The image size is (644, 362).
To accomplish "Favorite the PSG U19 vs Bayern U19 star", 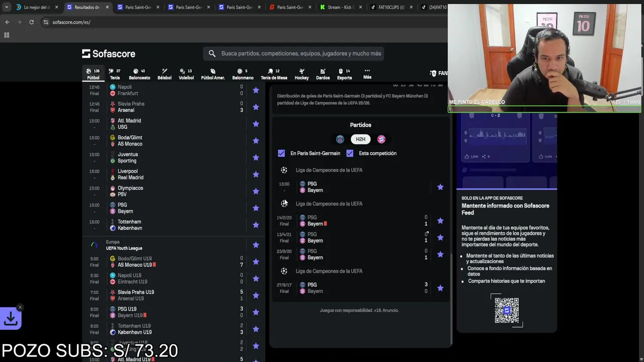I will pos(256,312).
